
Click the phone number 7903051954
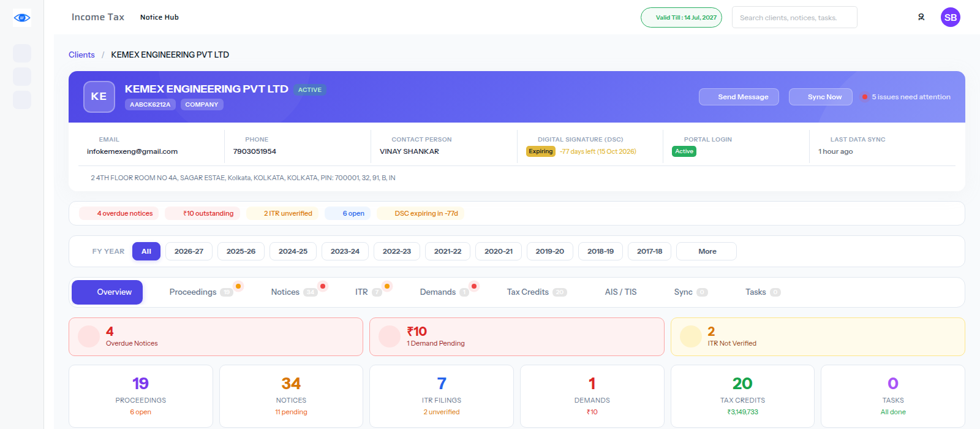[x=255, y=151]
